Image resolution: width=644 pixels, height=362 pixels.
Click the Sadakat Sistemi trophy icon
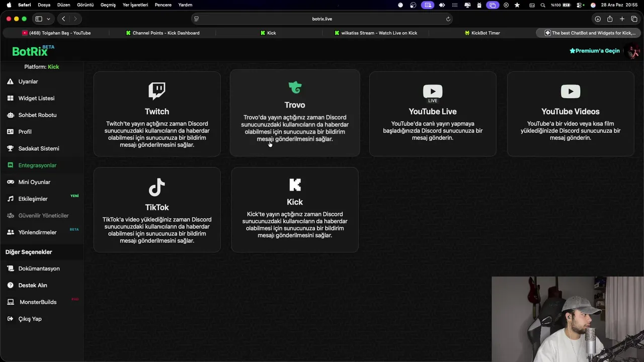10,148
